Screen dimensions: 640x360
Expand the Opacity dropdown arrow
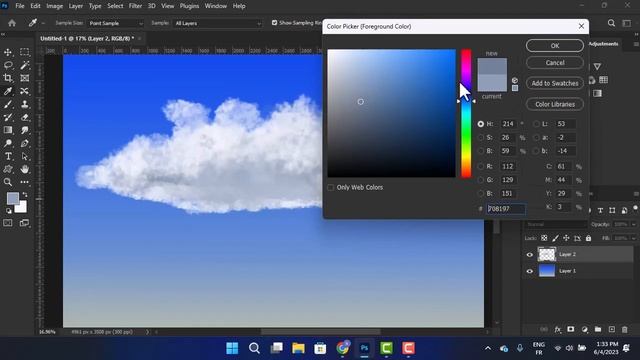coord(633,224)
